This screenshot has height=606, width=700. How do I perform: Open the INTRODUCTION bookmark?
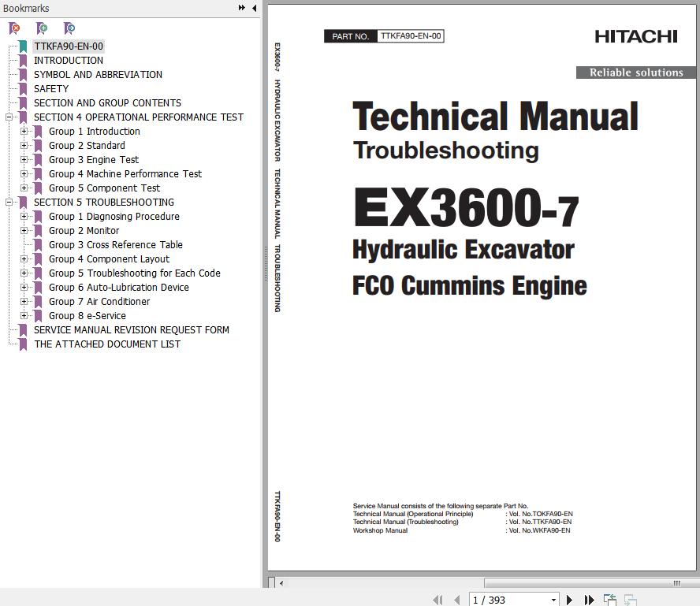pyautogui.click(x=69, y=60)
